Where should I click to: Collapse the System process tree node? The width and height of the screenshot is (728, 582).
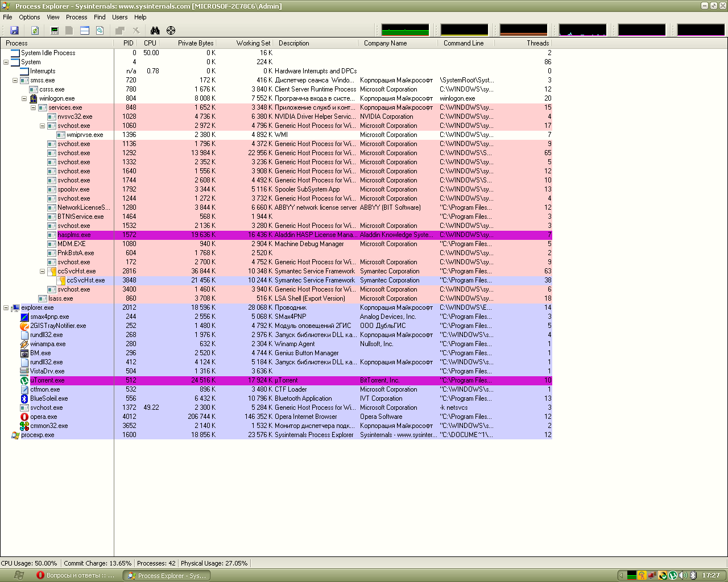[6, 62]
